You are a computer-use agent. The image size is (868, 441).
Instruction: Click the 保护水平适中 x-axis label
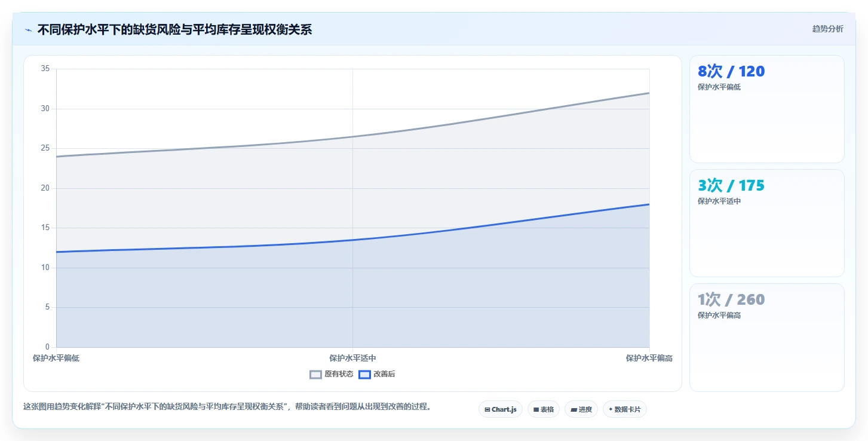tap(353, 359)
